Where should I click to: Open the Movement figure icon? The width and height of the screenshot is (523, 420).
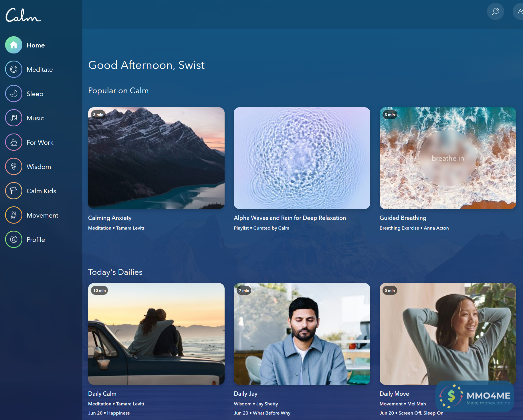(x=14, y=215)
